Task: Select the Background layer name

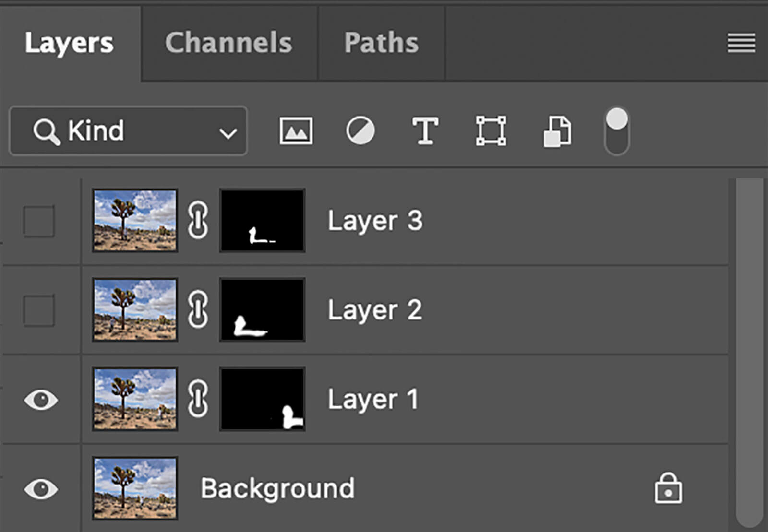Action: click(277, 488)
